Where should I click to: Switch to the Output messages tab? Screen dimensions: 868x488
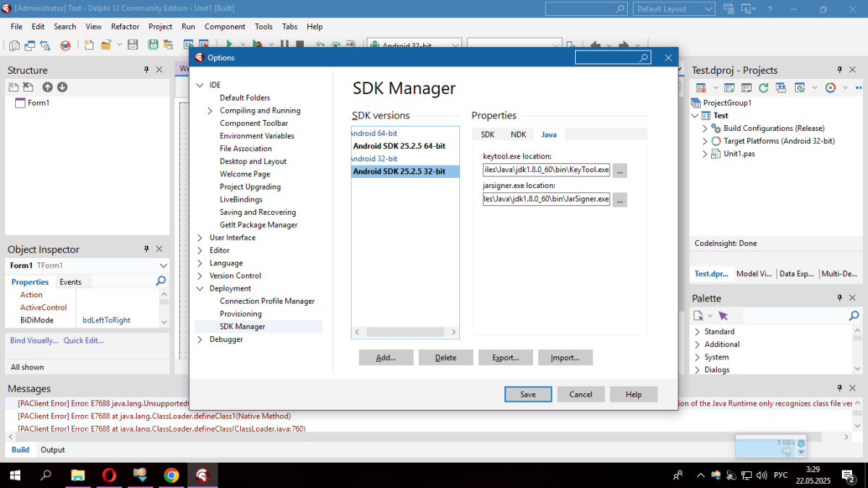click(53, 450)
